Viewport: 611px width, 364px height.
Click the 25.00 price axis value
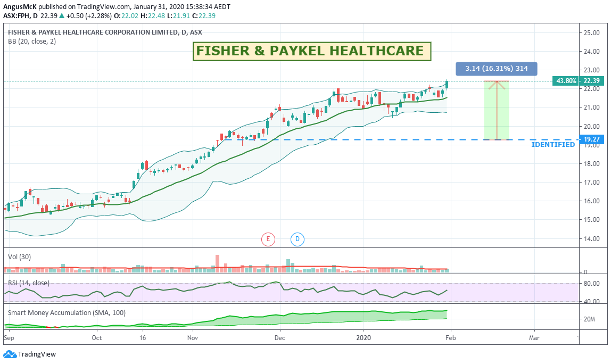click(x=591, y=33)
